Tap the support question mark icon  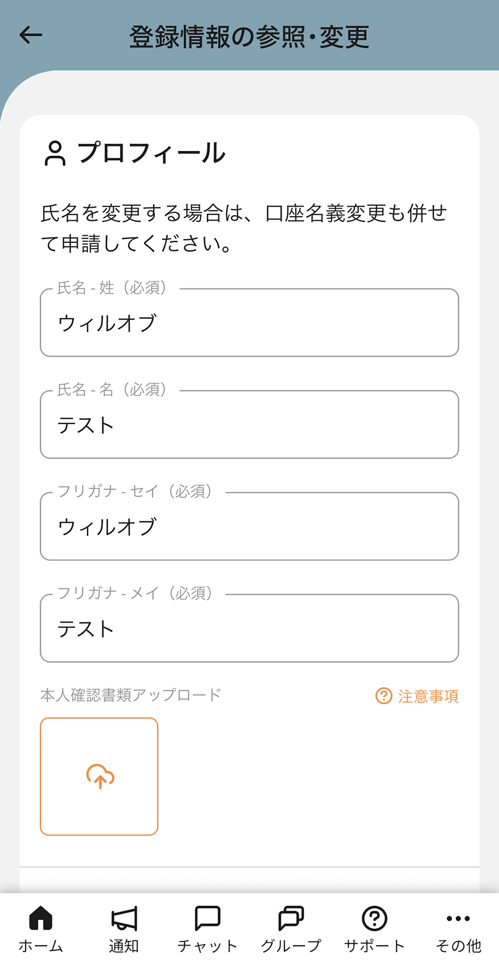(374, 918)
